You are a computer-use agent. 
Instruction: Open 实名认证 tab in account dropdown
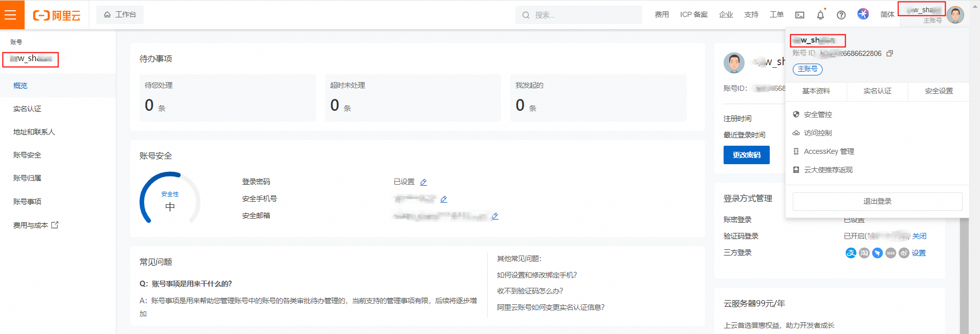coord(877,91)
